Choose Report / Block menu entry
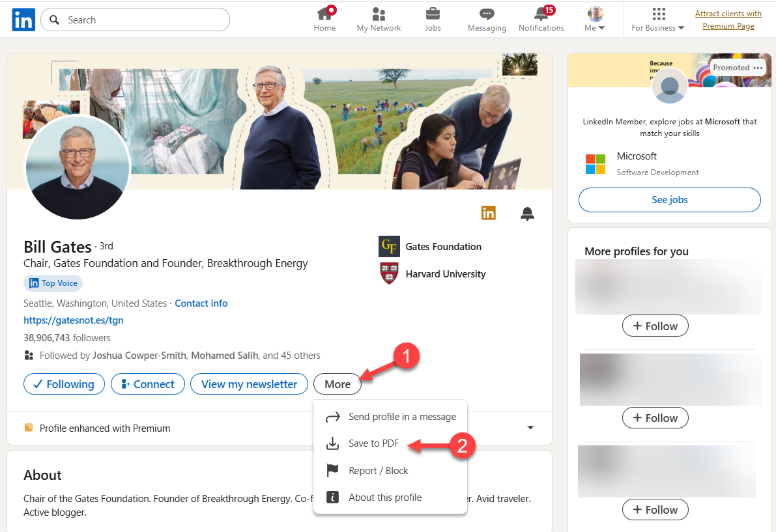 pos(390,471)
